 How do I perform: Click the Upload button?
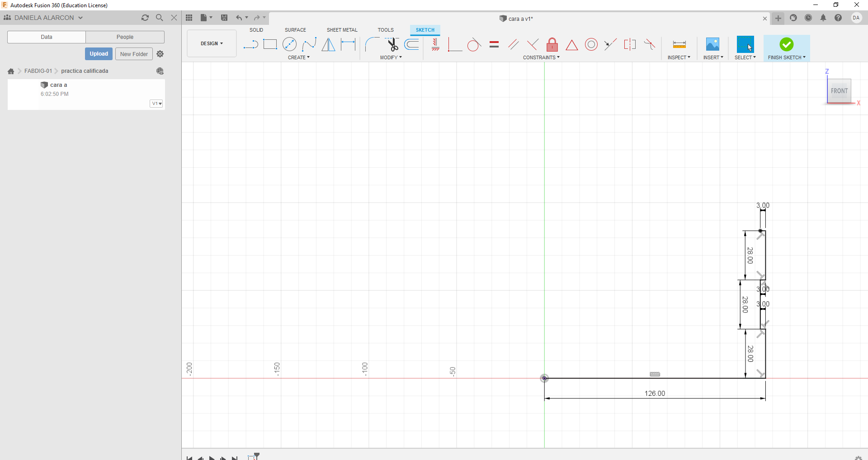tap(99, 54)
